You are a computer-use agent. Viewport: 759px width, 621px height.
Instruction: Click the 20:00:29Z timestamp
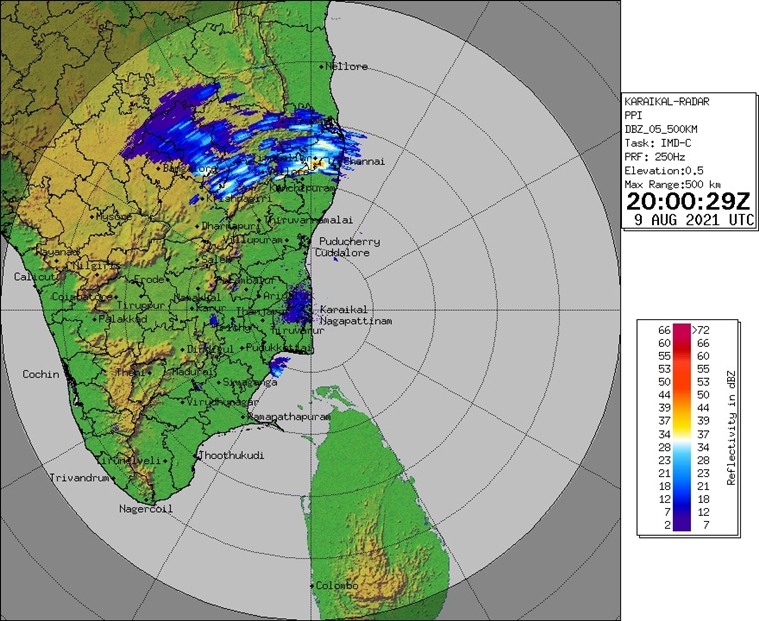click(687, 200)
